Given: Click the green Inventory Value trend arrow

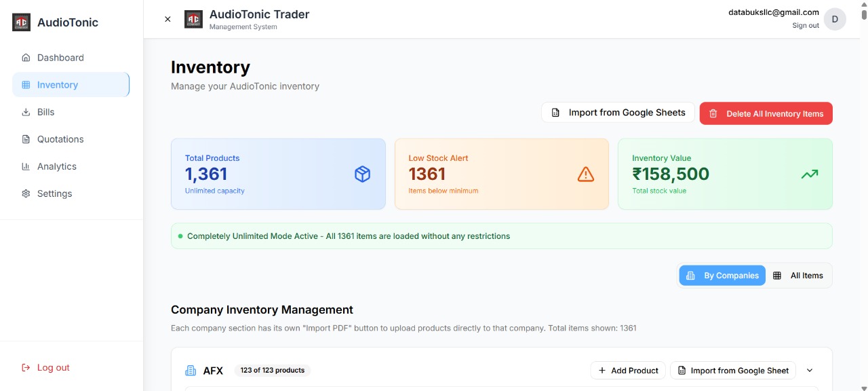Looking at the screenshot, I should (x=809, y=174).
